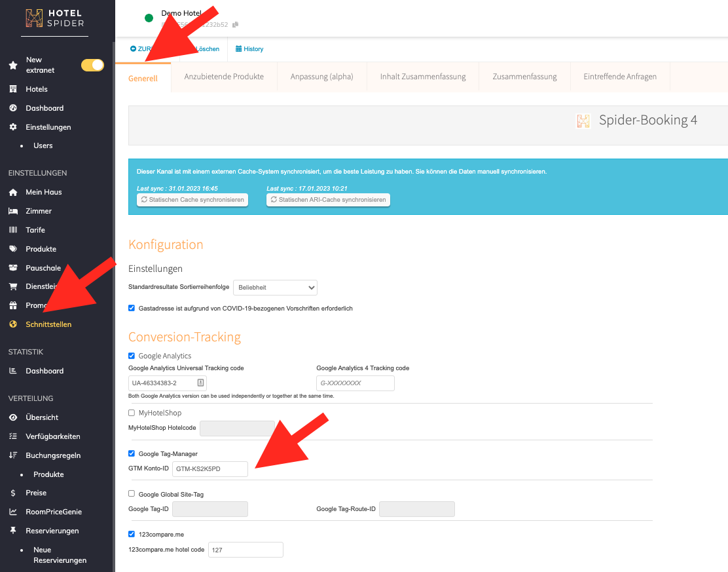Enable the Google Global Site-Tag checkbox
Viewport: 728px width, 572px height.
pos(132,493)
